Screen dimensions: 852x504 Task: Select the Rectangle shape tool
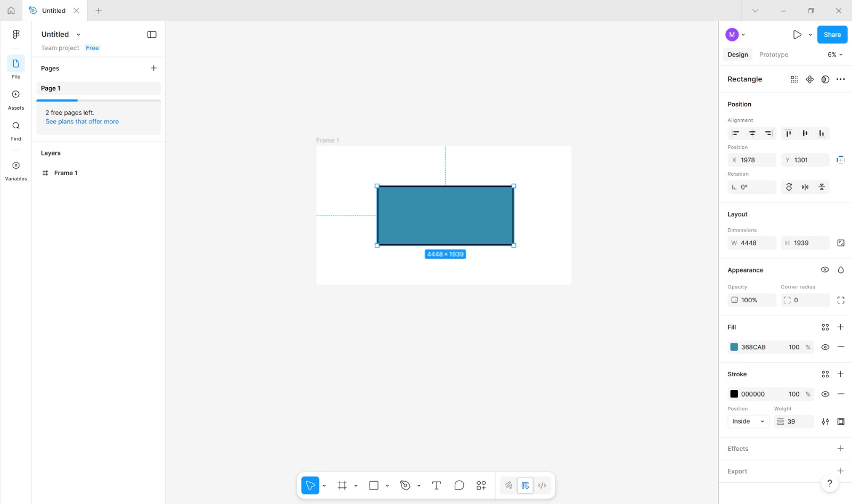373,485
